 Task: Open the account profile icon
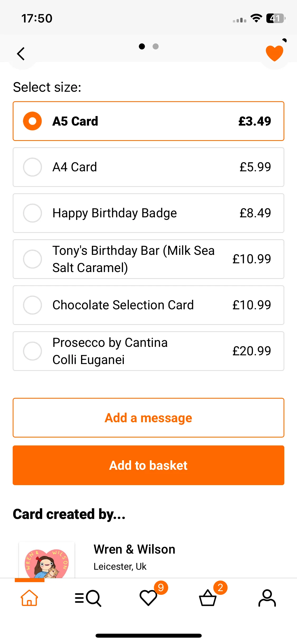(267, 598)
